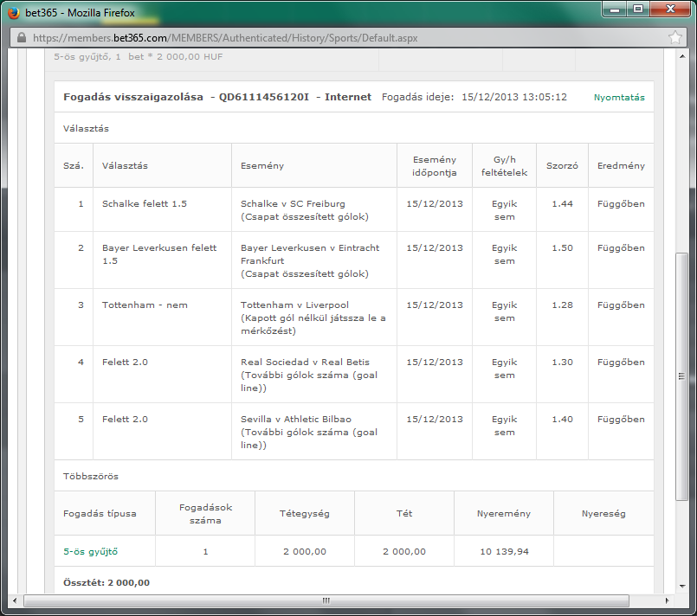Viewport: 697px width, 616px height.
Task: Open the 5-ös gyűjtő bet type link
Action: tap(91, 552)
